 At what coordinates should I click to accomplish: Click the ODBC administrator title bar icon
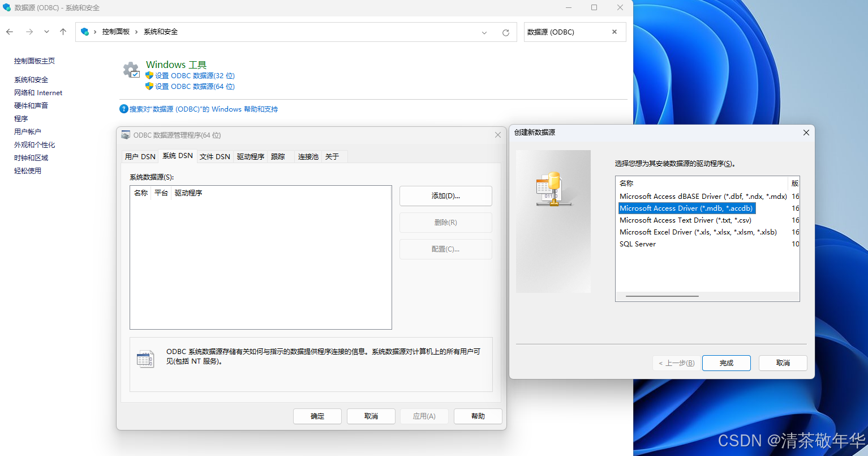(126, 135)
